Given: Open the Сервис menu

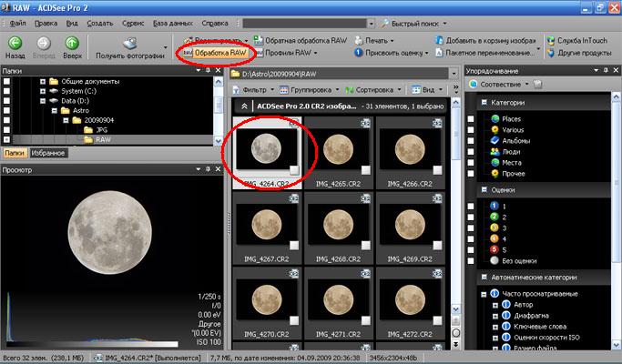Looking at the screenshot, I should point(133,24).
